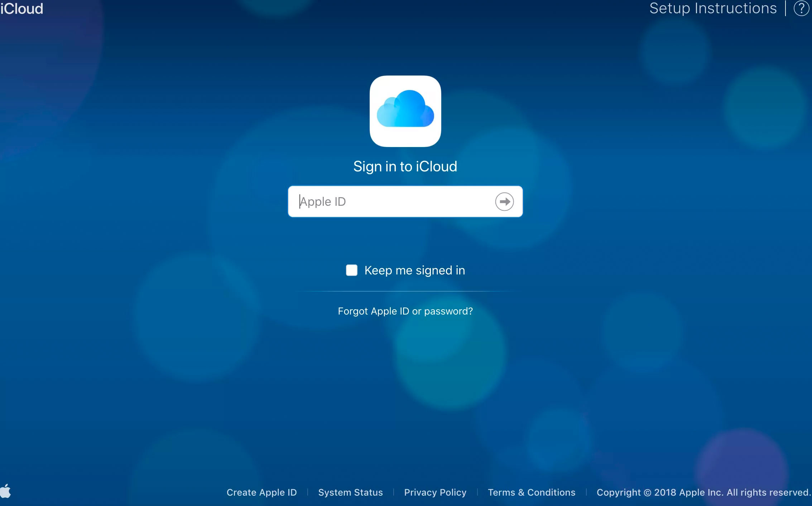This screenshot has height=506, width=812.
Task: Open Setup Instructions at the top right
Action: pos(713,9)
